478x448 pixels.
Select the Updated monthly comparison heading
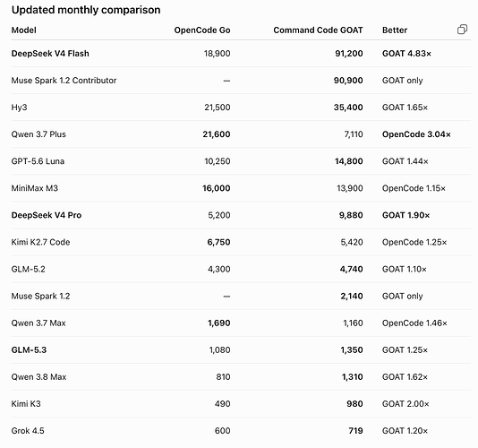[86, 10]
